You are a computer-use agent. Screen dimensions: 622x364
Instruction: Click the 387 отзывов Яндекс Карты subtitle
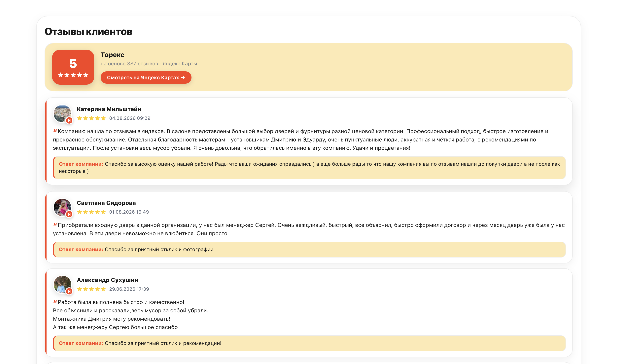click(149, 64)
